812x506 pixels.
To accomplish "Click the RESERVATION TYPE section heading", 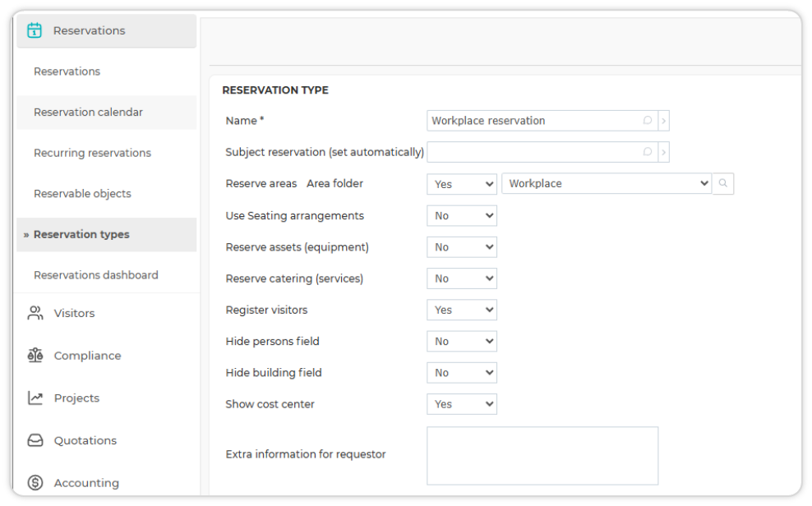I will pos(275,90).
